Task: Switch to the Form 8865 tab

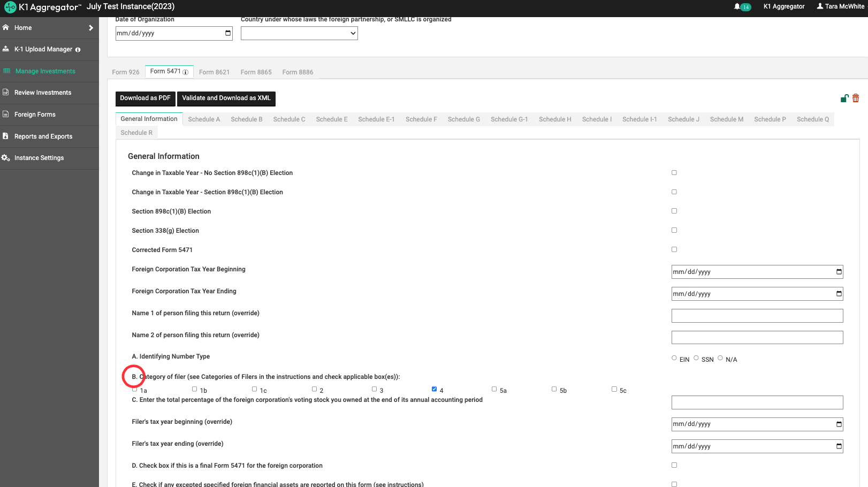Action: click(256, 72)
